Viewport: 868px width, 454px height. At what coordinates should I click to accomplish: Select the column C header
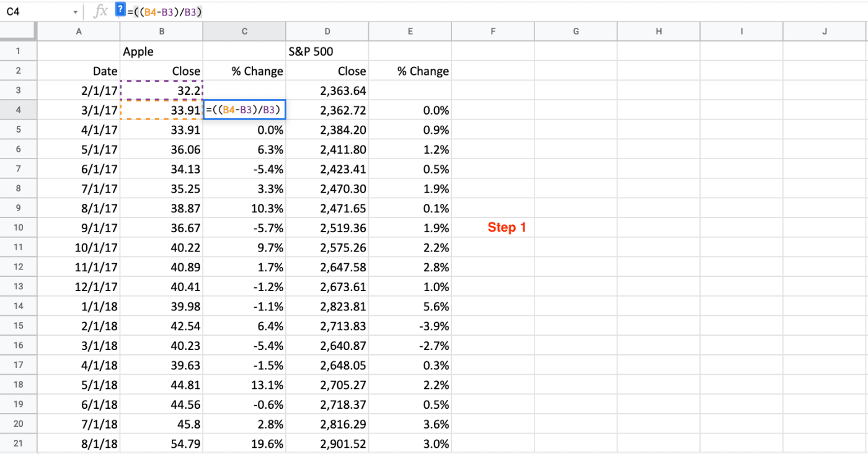pos(244,32)
